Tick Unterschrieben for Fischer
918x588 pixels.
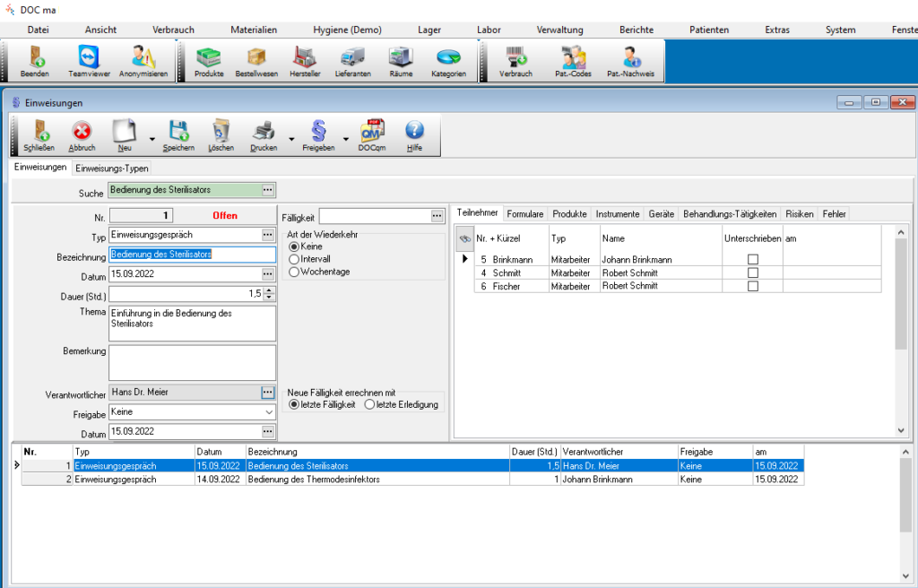753,287
